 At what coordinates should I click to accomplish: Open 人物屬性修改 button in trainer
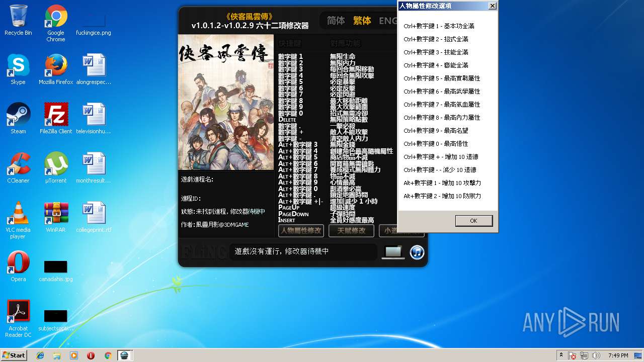point(301,231)
